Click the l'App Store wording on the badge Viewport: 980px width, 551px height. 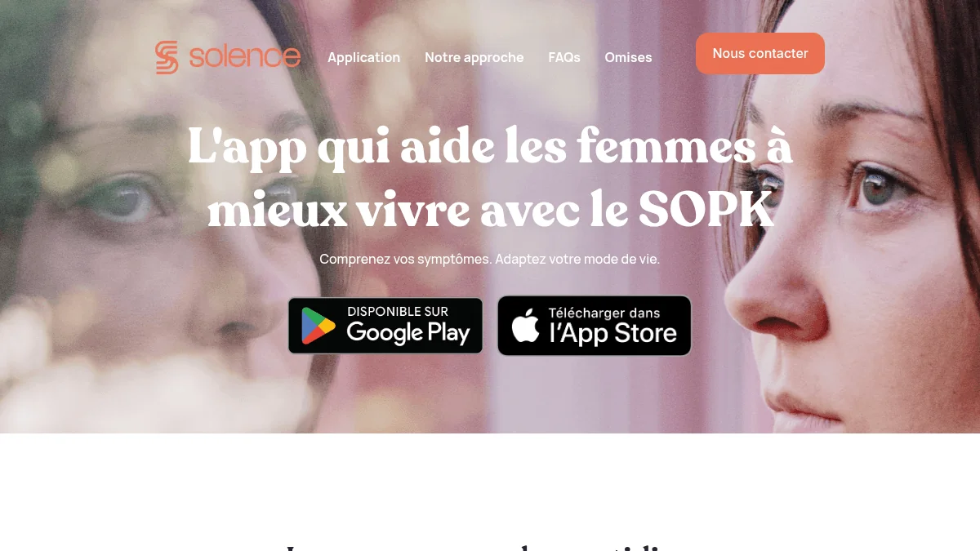coord(613,333)
